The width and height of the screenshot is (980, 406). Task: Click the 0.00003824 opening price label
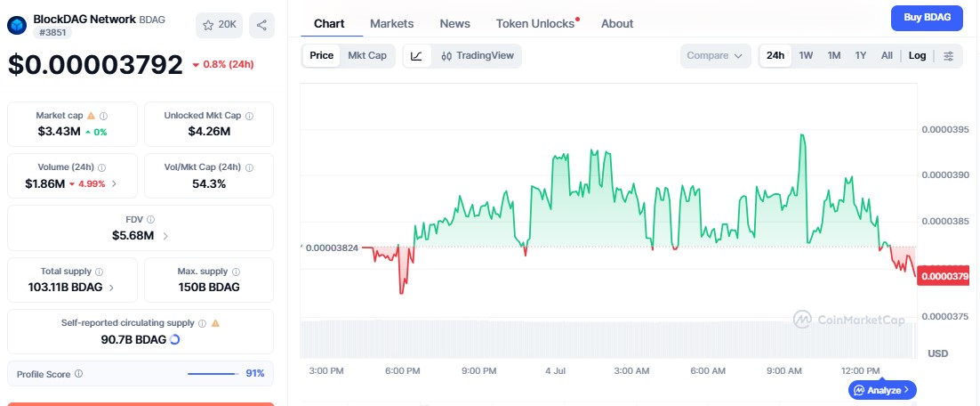330,248
